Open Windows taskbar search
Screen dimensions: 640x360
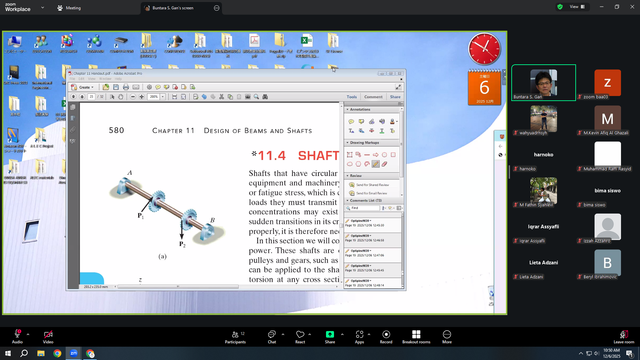[x=24, y=353]
